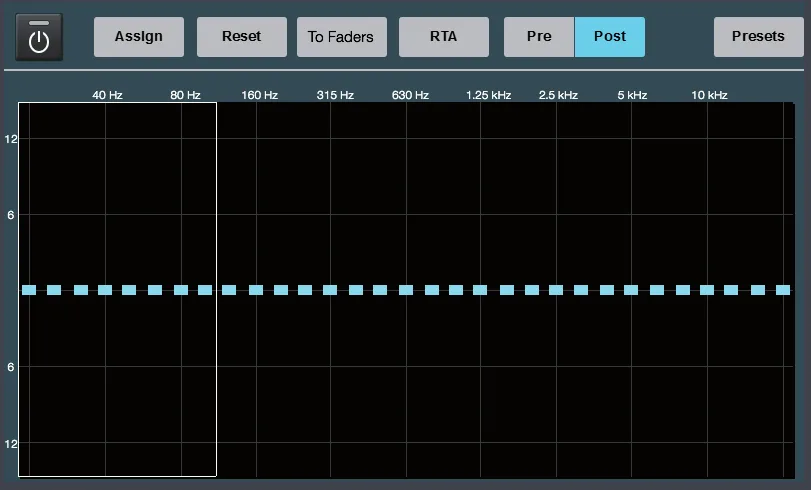Reset the EQ with the Reset button
Image resolution: width=811 pixels, height=490 pixels.
pyautogui.click(x=242, y=37)
